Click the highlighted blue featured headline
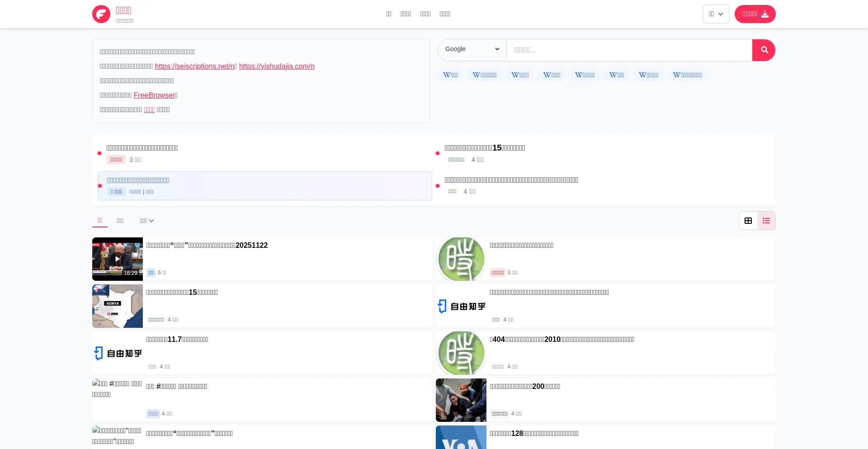Screen dimensions: 868x449 click(138, 180)
